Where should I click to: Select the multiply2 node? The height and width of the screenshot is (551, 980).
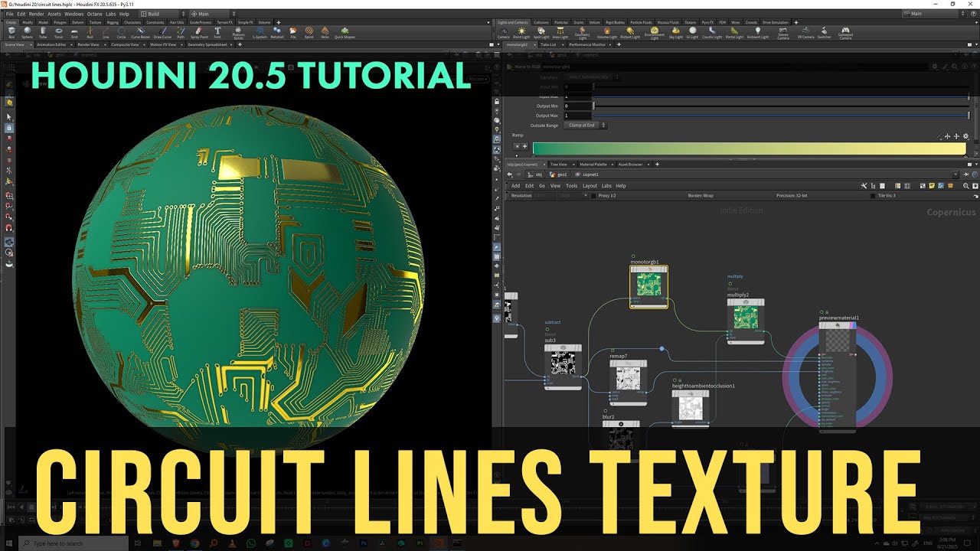click(x=746, y=320)
